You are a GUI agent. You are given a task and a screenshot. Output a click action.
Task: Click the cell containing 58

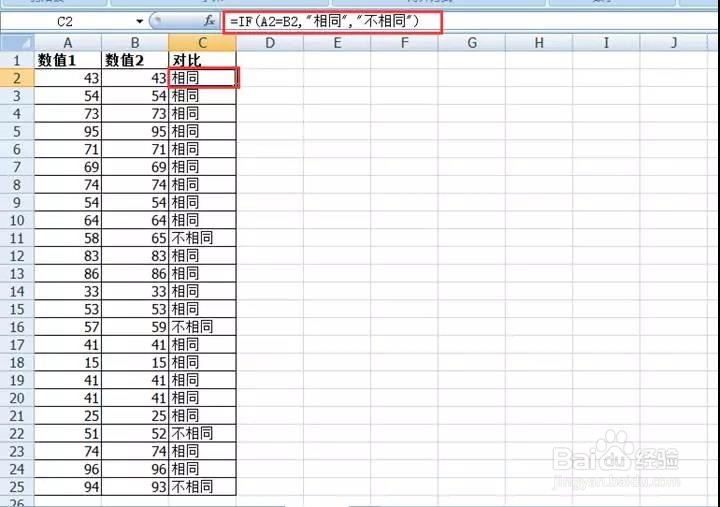pos(68,238)
